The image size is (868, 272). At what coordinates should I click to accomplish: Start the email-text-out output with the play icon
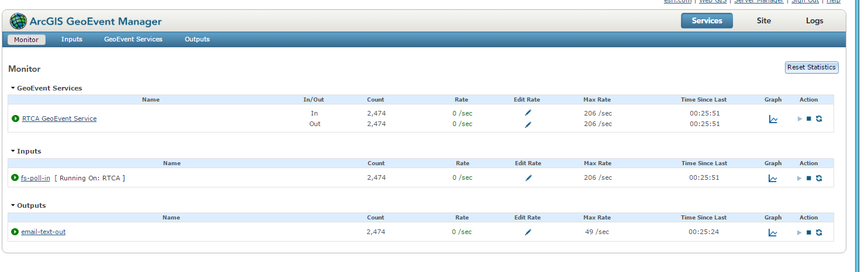click(800, 232)
